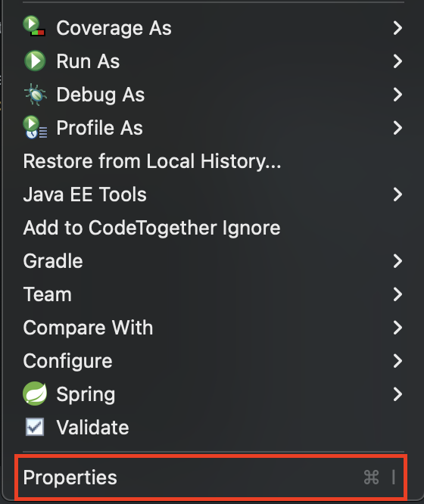Click the Validate checkmark icon
The width and height of the screenshot is (424, 504).
click(x=35, y=427)
